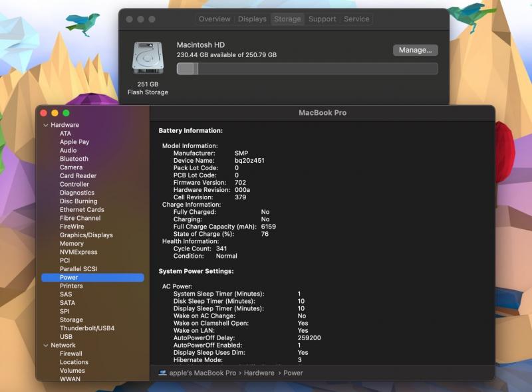Select Audio in the sidebar
Viewport: 532px width, 392px height.
(68, 151)
